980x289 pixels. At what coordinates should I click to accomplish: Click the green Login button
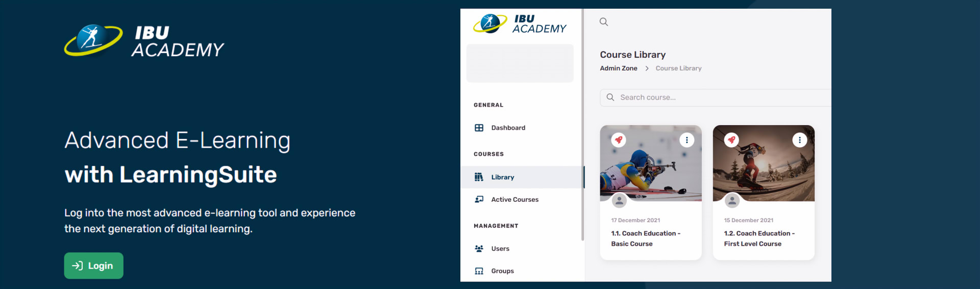tap(93, 266)
